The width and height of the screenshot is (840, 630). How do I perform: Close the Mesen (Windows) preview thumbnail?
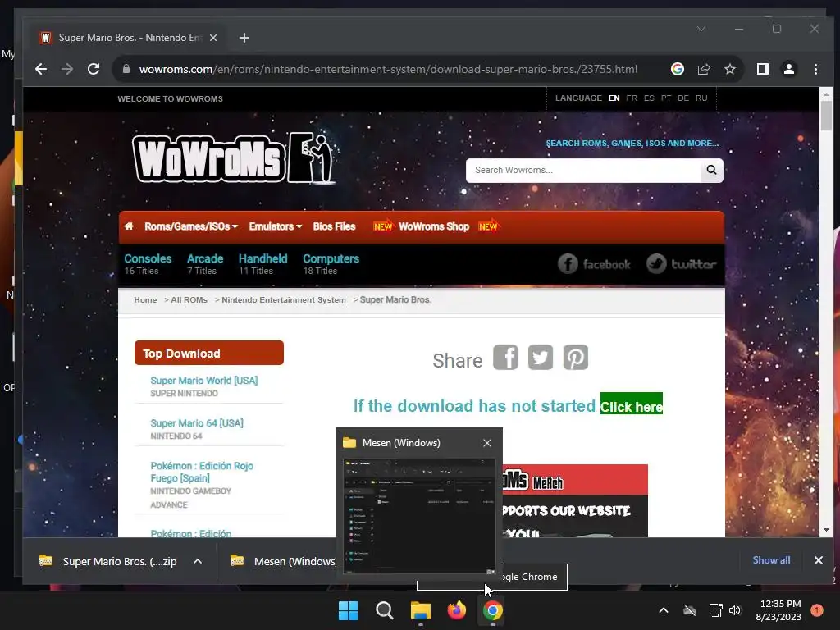(487, 443)
